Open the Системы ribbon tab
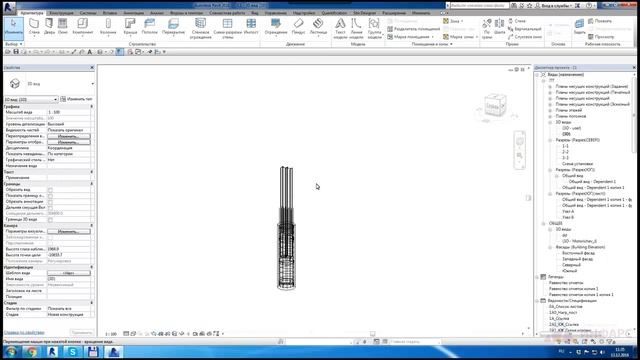The width and height of the screenshot is (640, 360). pos(88,13)
